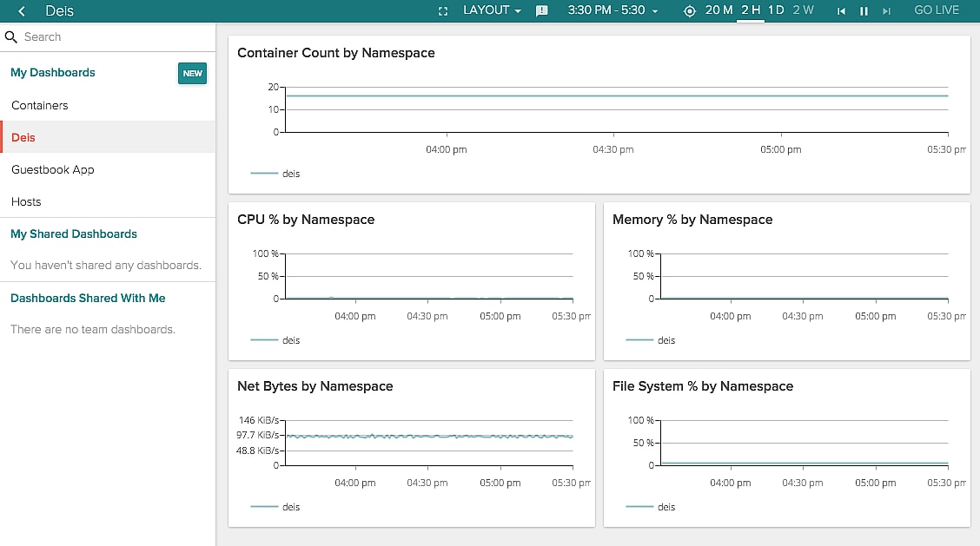Toggle deis legend in File System % chart
This screenshot has width=980, height=546.
[651, 507]
